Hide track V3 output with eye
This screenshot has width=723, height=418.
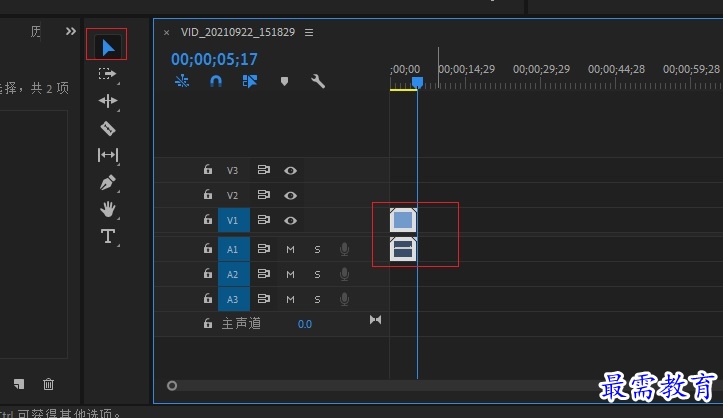pos(290,171)
